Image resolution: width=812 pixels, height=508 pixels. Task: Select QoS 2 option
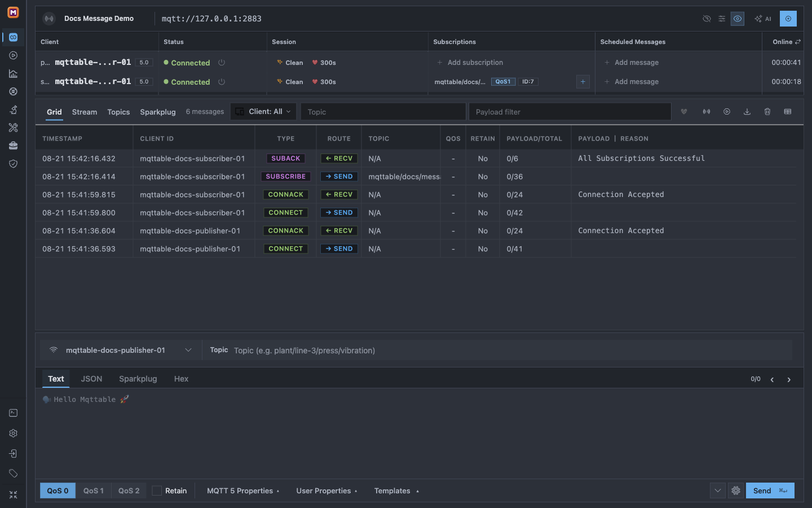tap(129, 491)
